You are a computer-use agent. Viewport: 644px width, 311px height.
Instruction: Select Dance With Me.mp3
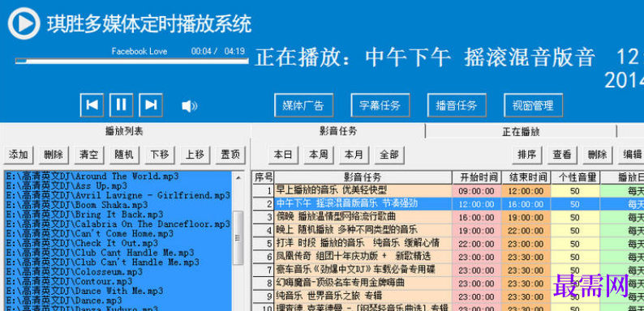(x=118, y=291)
